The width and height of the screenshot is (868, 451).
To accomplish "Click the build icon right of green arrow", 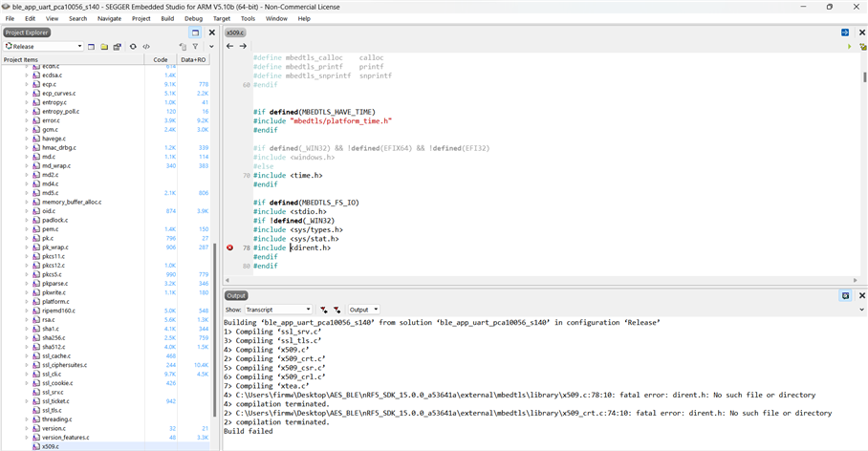I will [862, 47].
